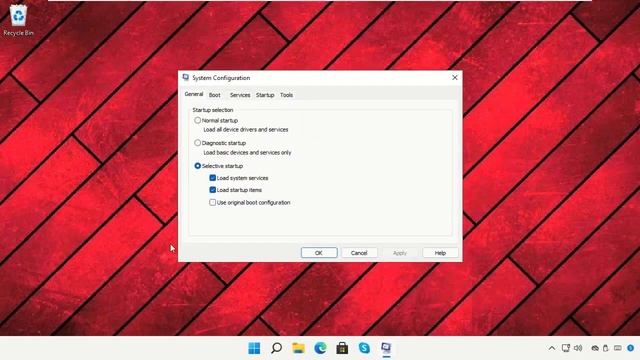
Task: Confirm with the OK button
Action: [x=319, y=253]
